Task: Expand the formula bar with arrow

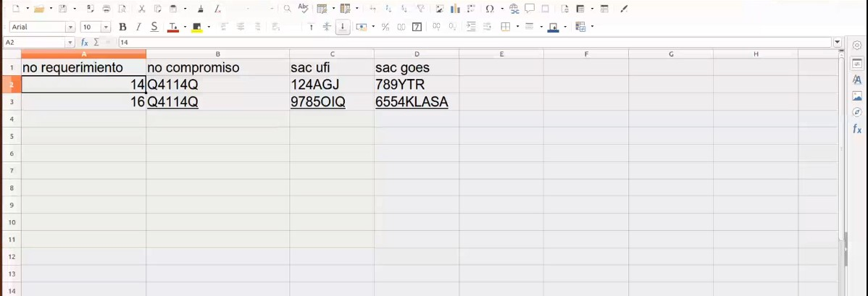Action: 838,43
